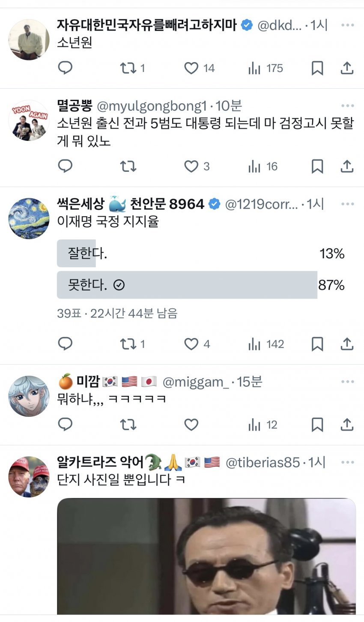Viewport: 364px width, 622px height.
Task: Bookmark the 멸공뽕 tweet
Action: (317, 166)
